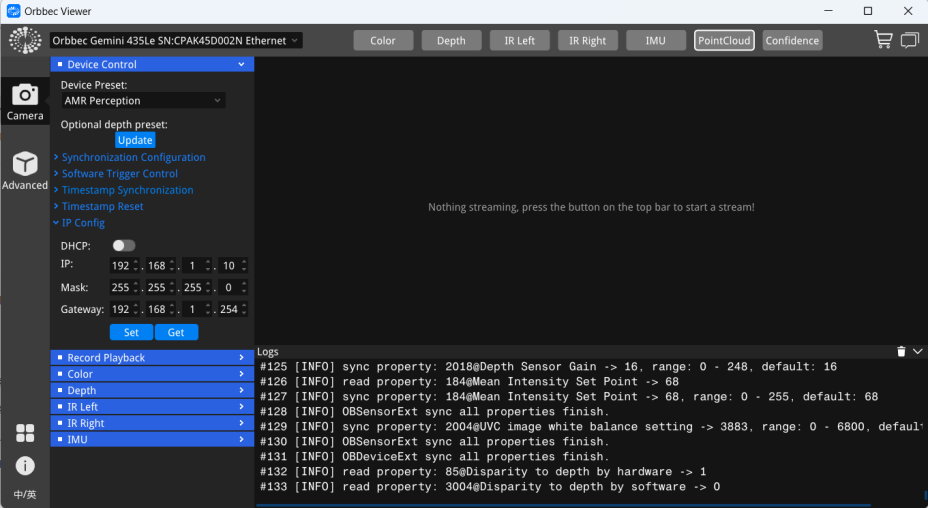Clear logs with the trash icon
This screenshot has height=508, width=928.
click(901, 352)
